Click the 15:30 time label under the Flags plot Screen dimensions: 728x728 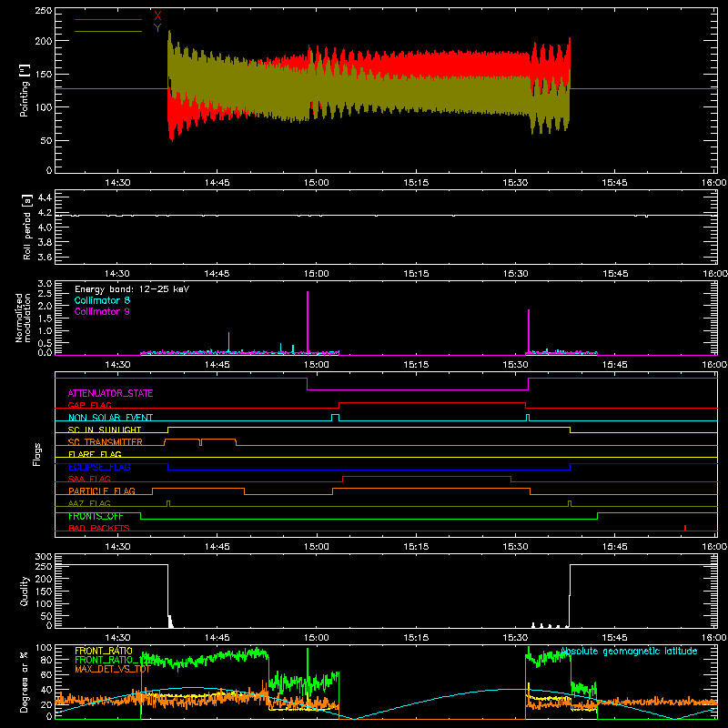(x=515, y=547)
